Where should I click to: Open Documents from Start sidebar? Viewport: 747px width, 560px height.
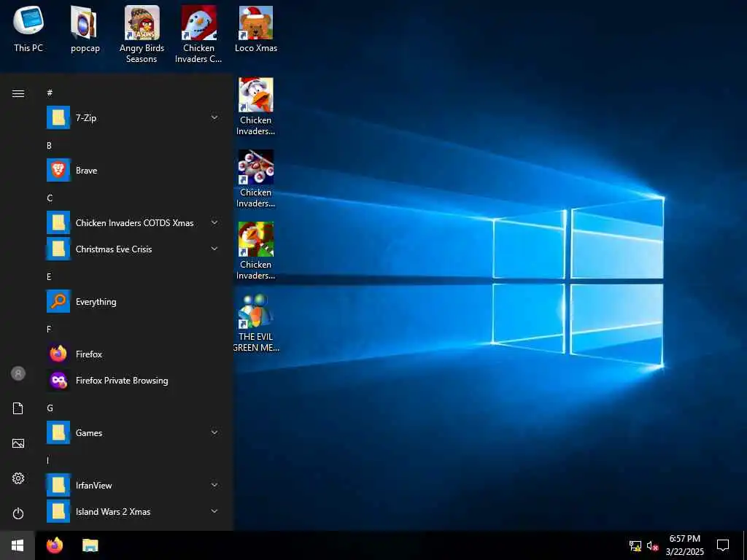pos(18,408)
